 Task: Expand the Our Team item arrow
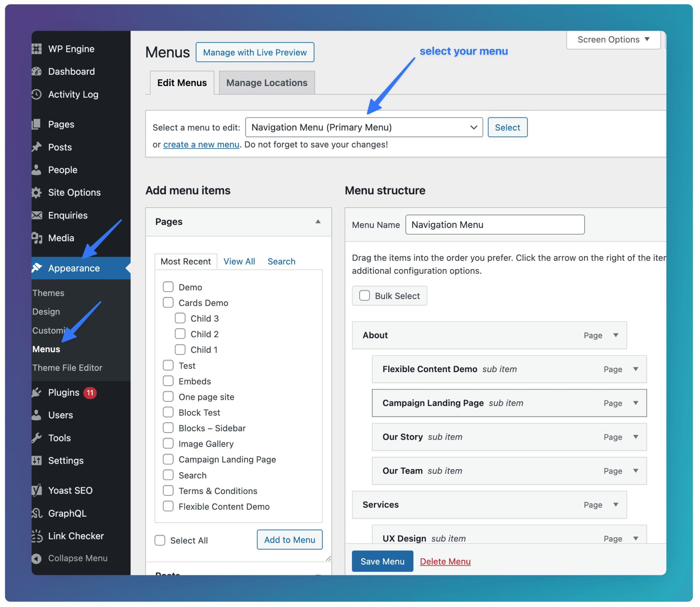636,471
